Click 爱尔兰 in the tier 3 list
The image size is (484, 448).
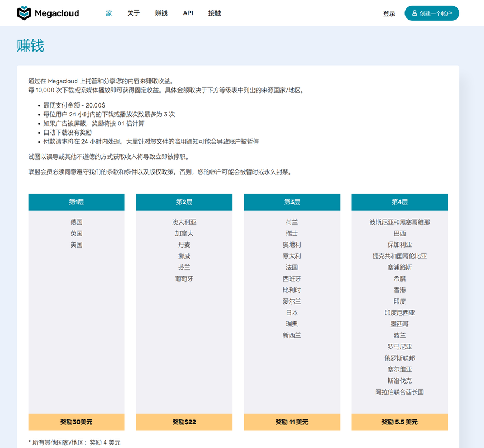tap(292, 301)
